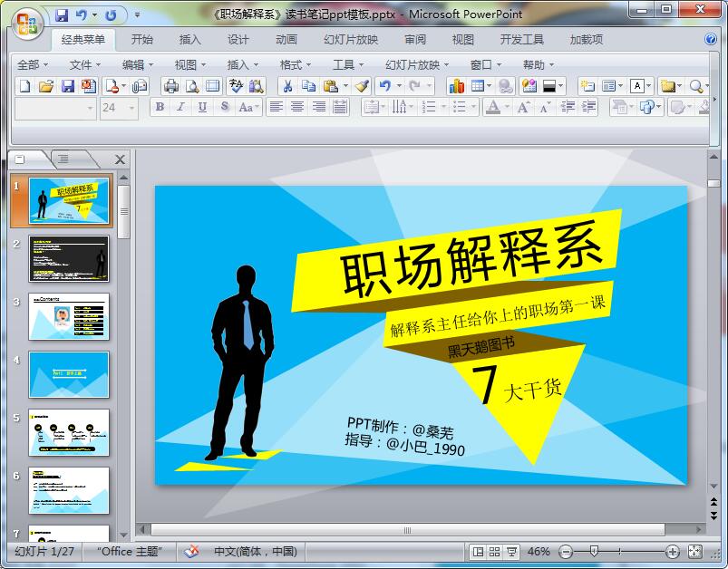
Task: Toggle underline formatting
Action: pyautogui.click(x=202, y=107)
